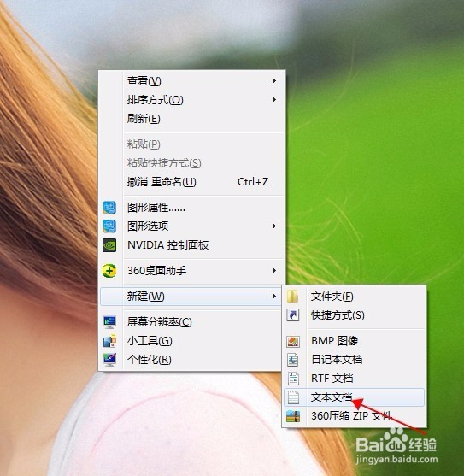Open 屏幕分辨率(C) entry

191,322
